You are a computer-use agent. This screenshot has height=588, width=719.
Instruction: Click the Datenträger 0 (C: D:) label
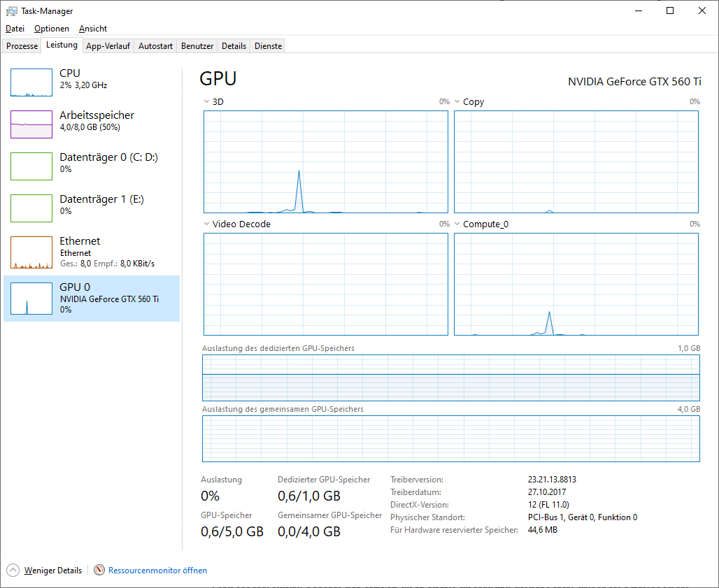coord(108,157)
